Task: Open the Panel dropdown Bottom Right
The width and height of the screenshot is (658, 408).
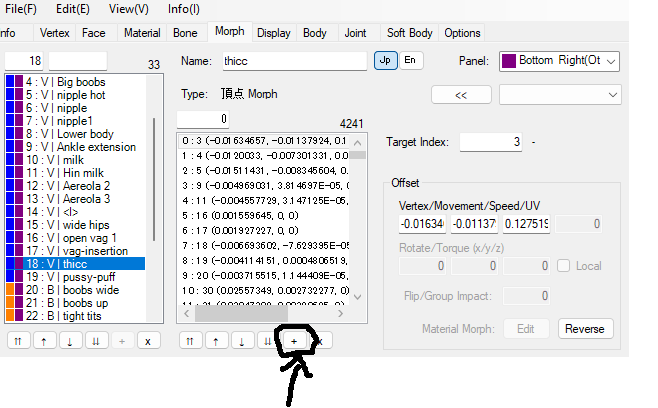Action: coord(559,61)
